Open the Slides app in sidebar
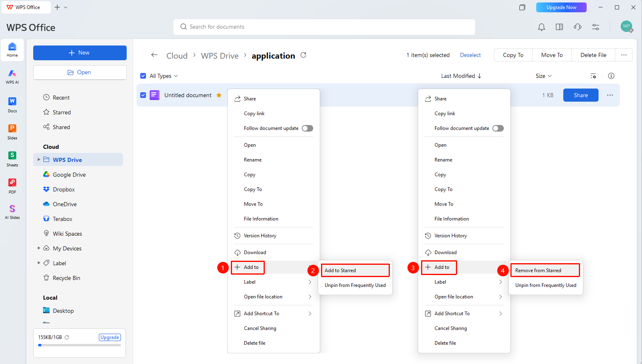 (12, 132)
